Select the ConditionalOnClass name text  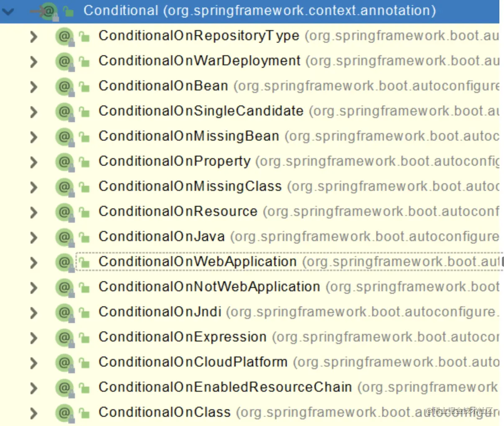165,413
